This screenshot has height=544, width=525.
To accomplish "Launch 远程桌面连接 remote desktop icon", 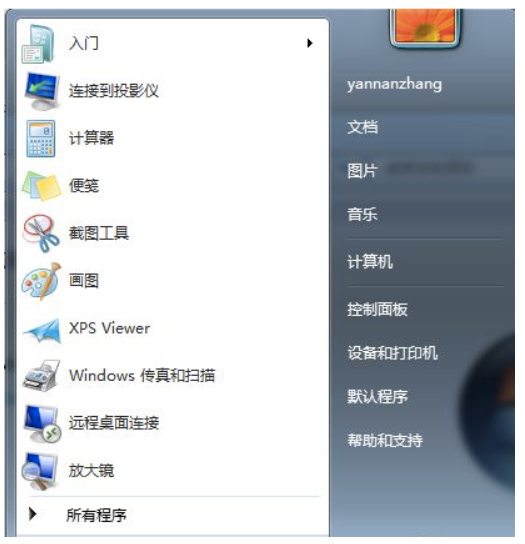I will coord(42,423).
